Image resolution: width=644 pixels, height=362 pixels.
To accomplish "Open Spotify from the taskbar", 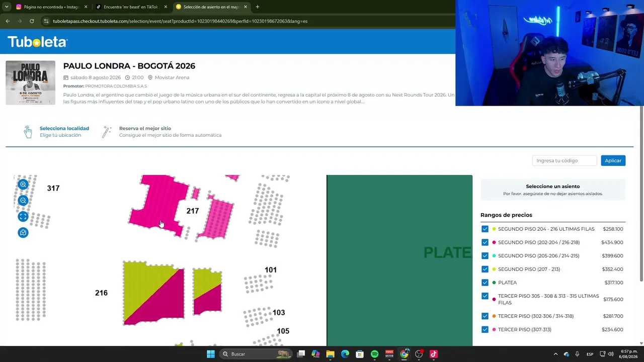I will pyautogui.click(x=374, y=354).
